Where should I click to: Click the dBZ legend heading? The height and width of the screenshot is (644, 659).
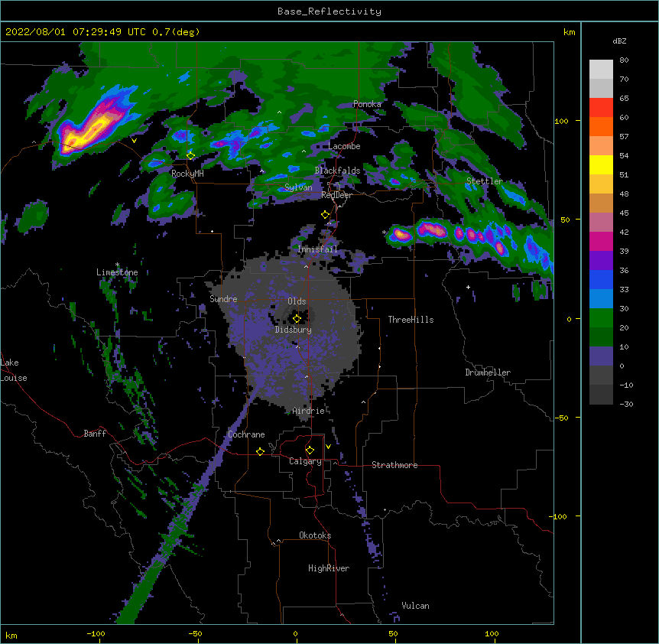pos(619,41)
